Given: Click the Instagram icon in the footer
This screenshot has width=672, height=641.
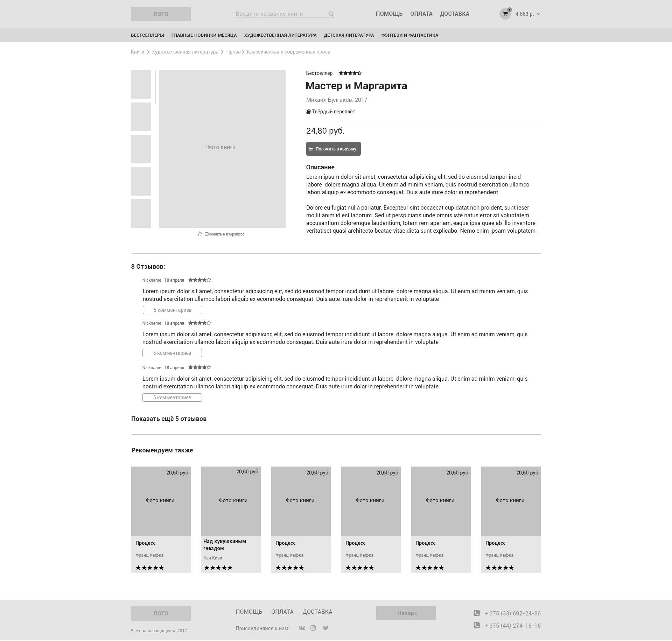Looking at the screenshot, I should click(x=313, y=628).
